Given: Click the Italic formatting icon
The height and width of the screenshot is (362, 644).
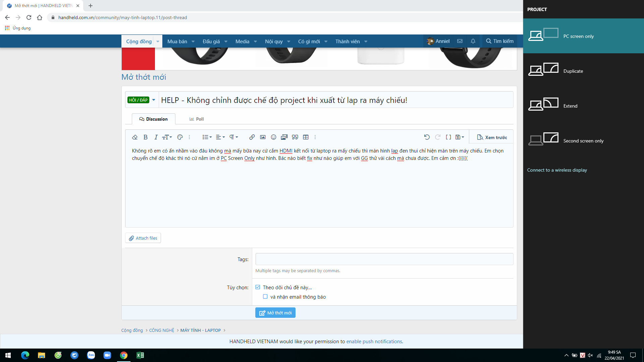Looking at the screenshot, I should point(156,137).
